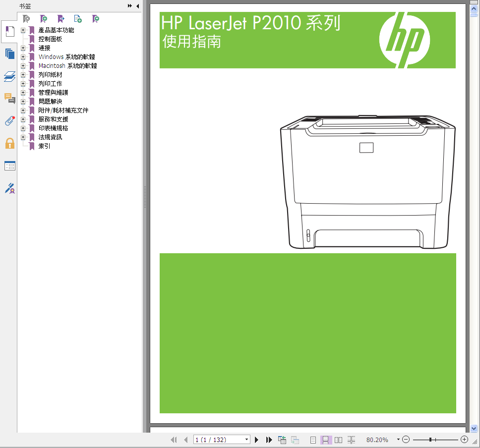Go to the first page
Viewport: 480px width, 448px height.
(174, 440)
